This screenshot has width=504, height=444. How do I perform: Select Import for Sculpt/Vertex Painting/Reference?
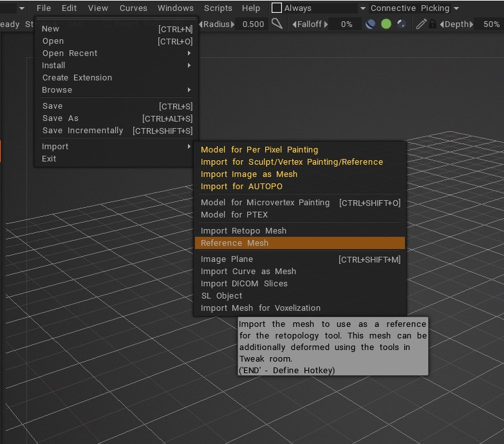point(299,162)
